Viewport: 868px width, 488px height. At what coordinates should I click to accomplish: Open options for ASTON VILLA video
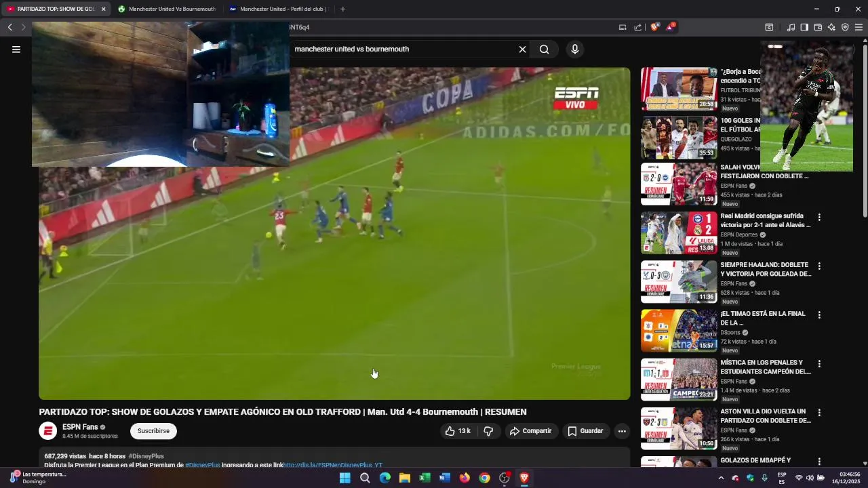pyautogui.click(x=819, y=413)
